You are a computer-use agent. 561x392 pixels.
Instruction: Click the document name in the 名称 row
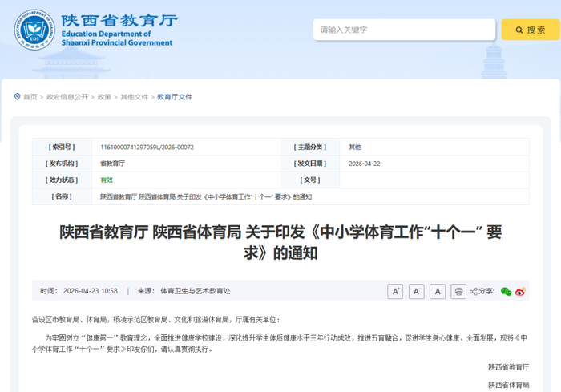(206, 197)
